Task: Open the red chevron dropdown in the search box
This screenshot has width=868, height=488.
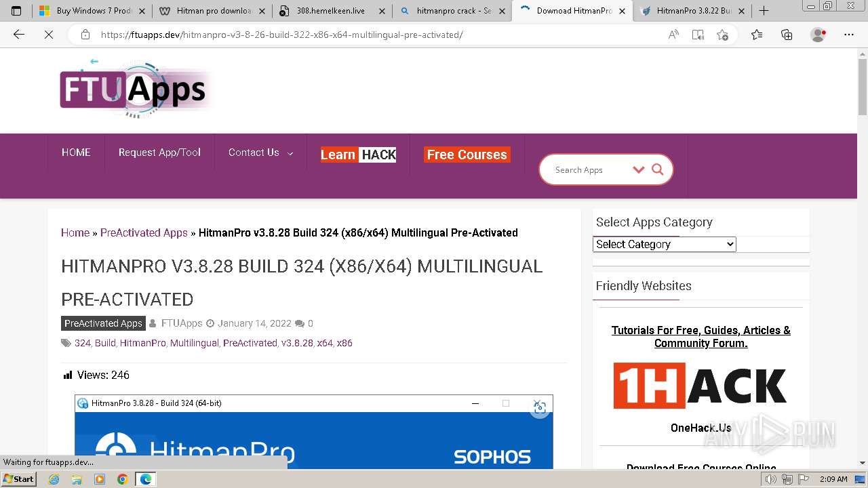Action: click(638, 169)
